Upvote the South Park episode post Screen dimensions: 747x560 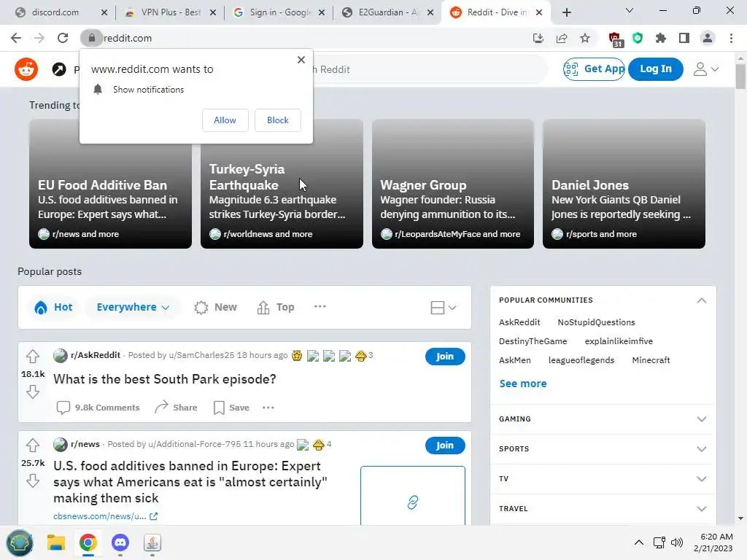[32, 356]
